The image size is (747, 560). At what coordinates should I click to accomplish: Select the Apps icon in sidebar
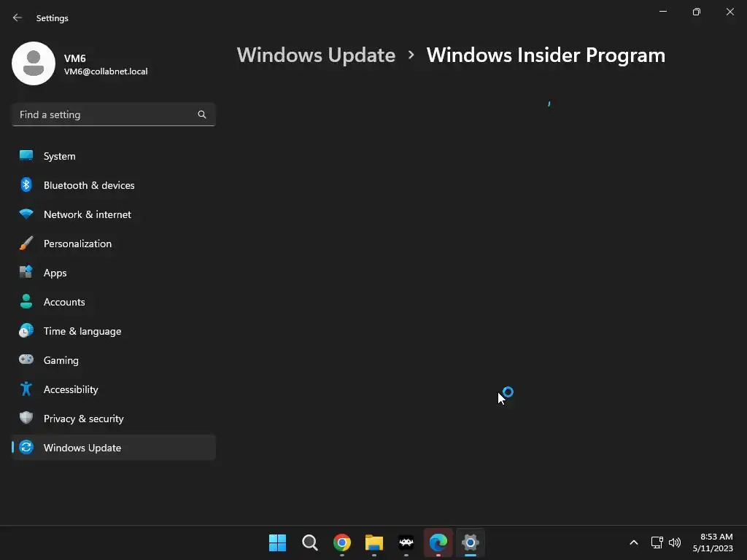[26, 272]
